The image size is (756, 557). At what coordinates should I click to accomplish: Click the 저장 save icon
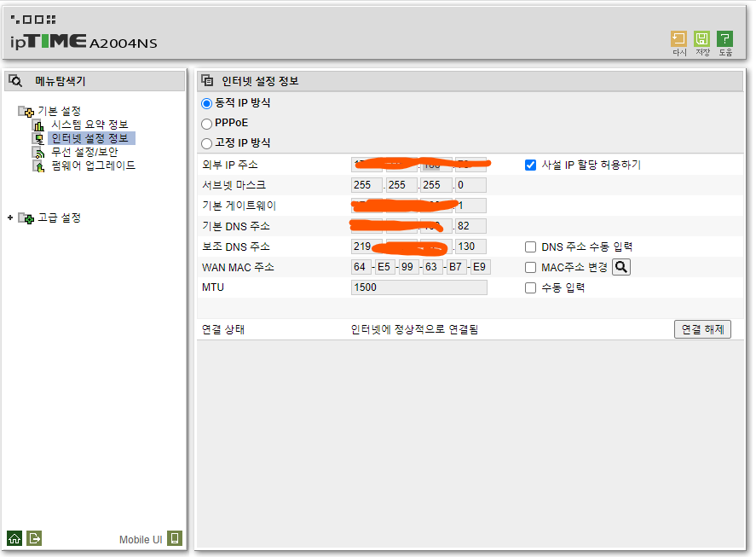coord(701,38)
